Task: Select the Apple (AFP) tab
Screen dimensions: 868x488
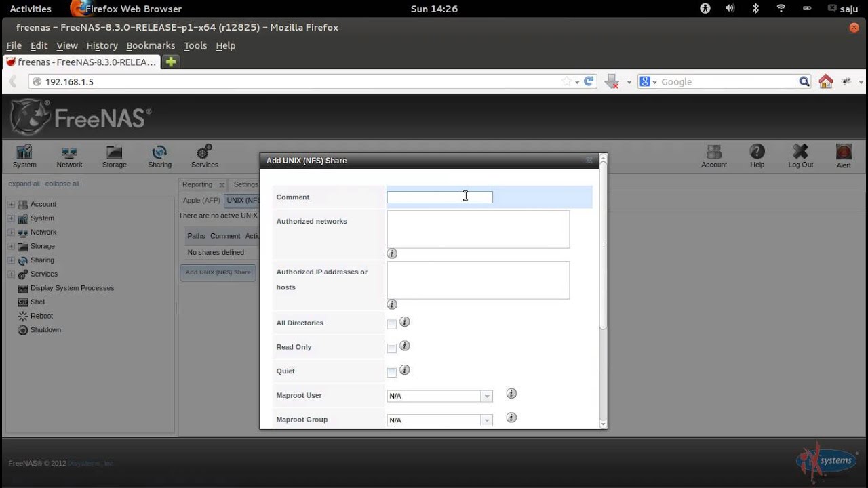Action: [201, 201]
